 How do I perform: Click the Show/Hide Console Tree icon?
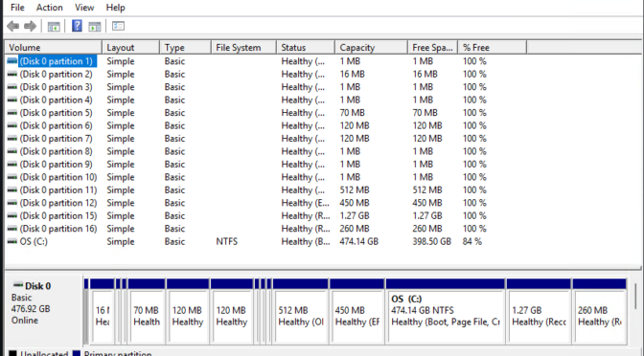point(54,27)
